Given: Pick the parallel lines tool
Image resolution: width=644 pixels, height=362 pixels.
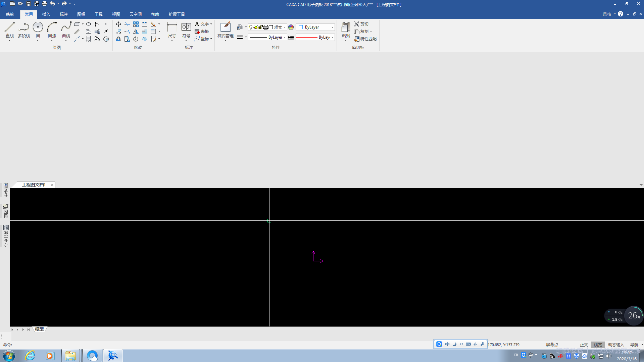Looking at the screenshot, I should tap(77, 32).
